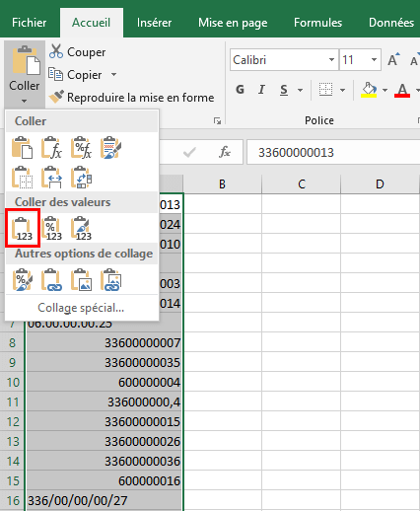Choose paste Formulas (fx) icon

click(x=52, y=148)
